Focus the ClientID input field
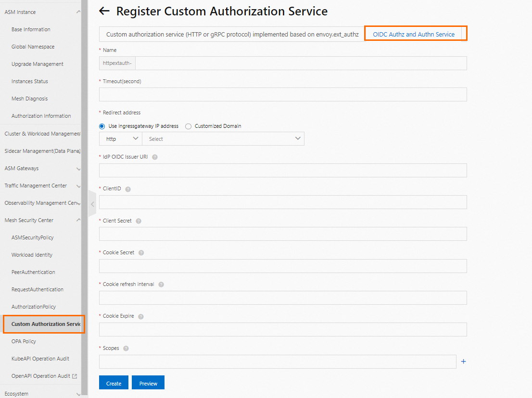Viewport: 532px width, 398px height. coord(283,202)
